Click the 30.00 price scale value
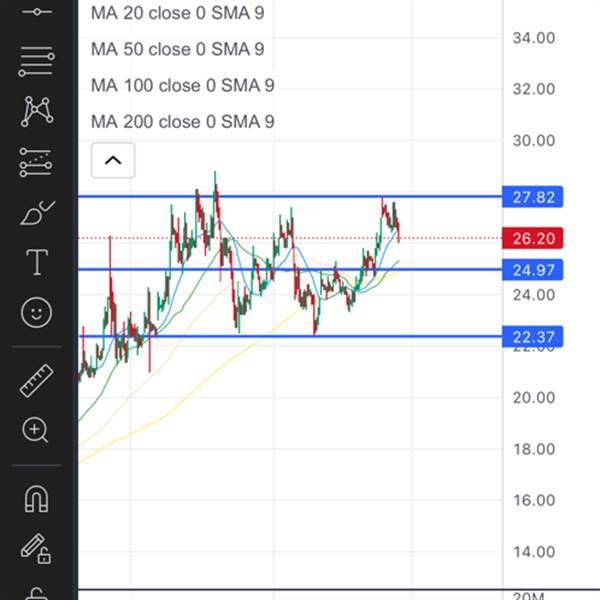600x600 pixels. [534, 140]
